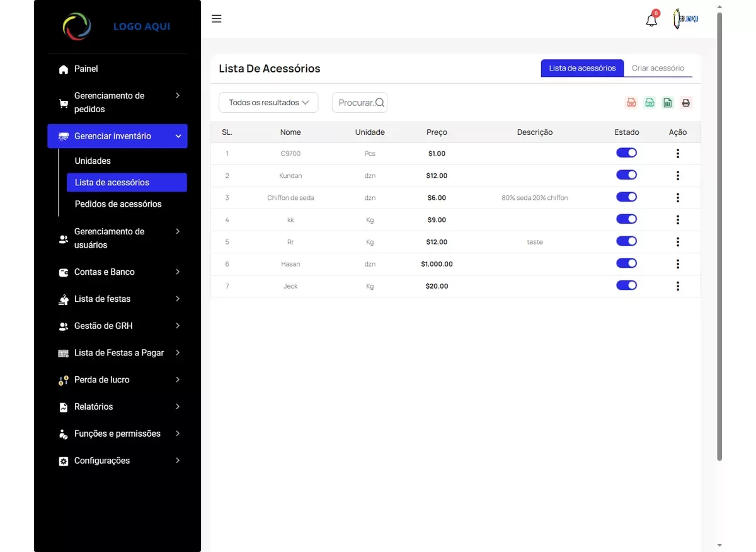Viewport: 756px width, 552px height.
Task: Export the table as Excel spreadsheet
Action: pyautogui.click(x=668, y=103)
